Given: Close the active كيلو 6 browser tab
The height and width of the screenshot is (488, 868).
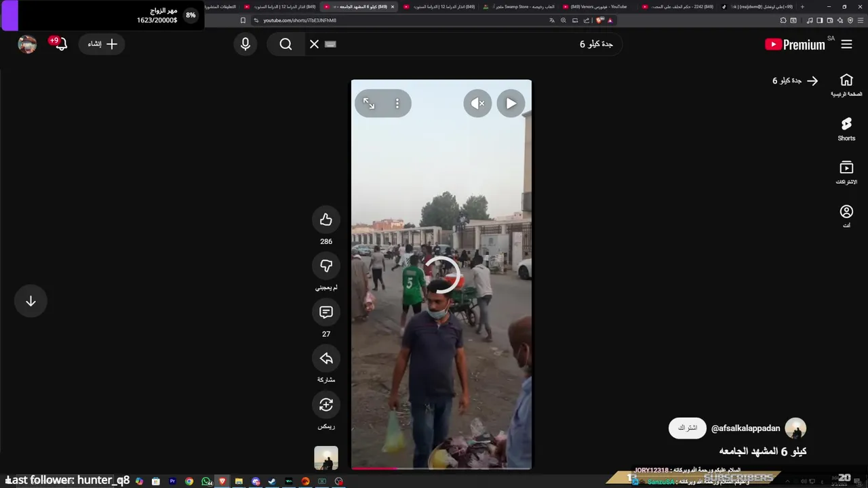Looking at the screenshot, I should click(x=392, y=7).
